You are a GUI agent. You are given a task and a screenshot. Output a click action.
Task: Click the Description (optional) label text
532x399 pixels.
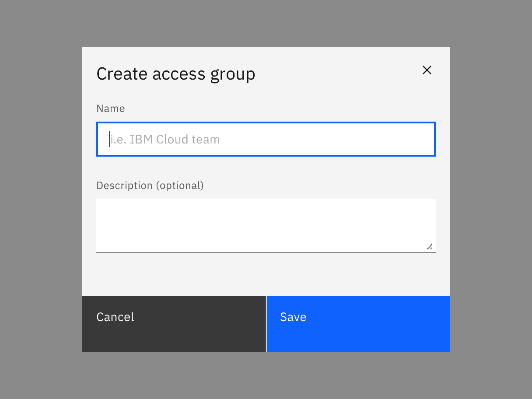point(150,185)
